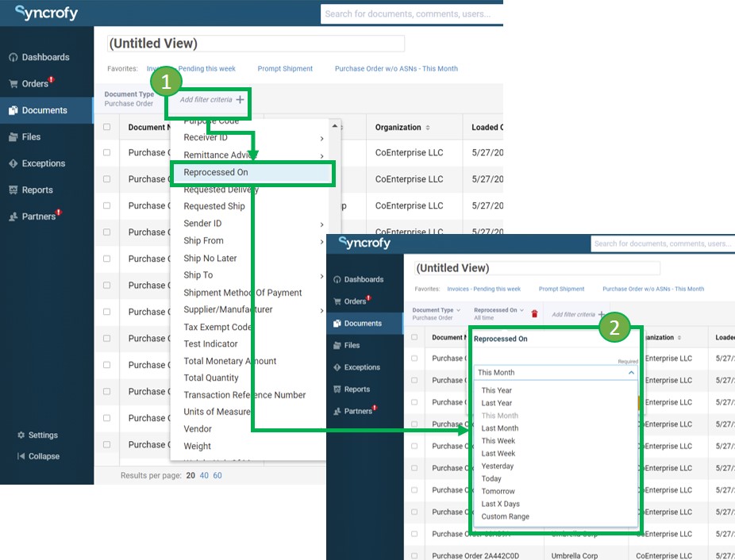Pick Yesterday from the date options
The height and width of the screenshot is (560, 735).
[498, 466]
